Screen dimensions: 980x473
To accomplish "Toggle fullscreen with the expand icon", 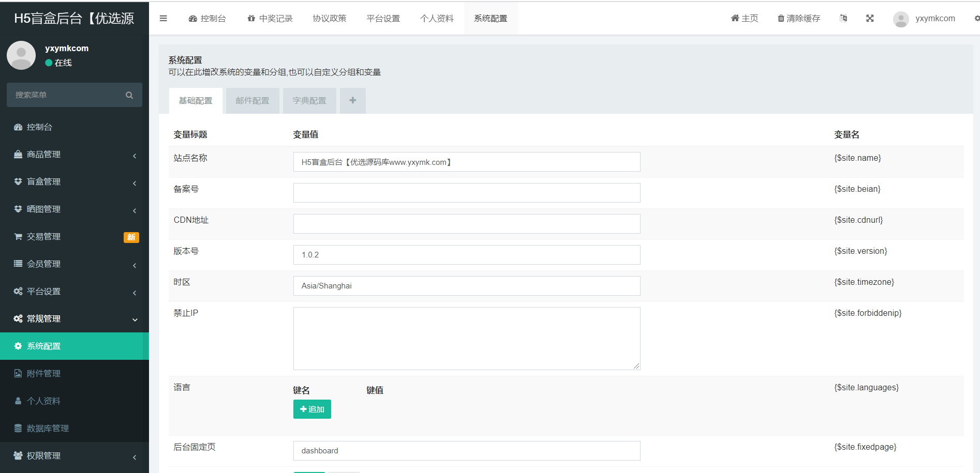I will pyautogui.click(x=870, y=18).
